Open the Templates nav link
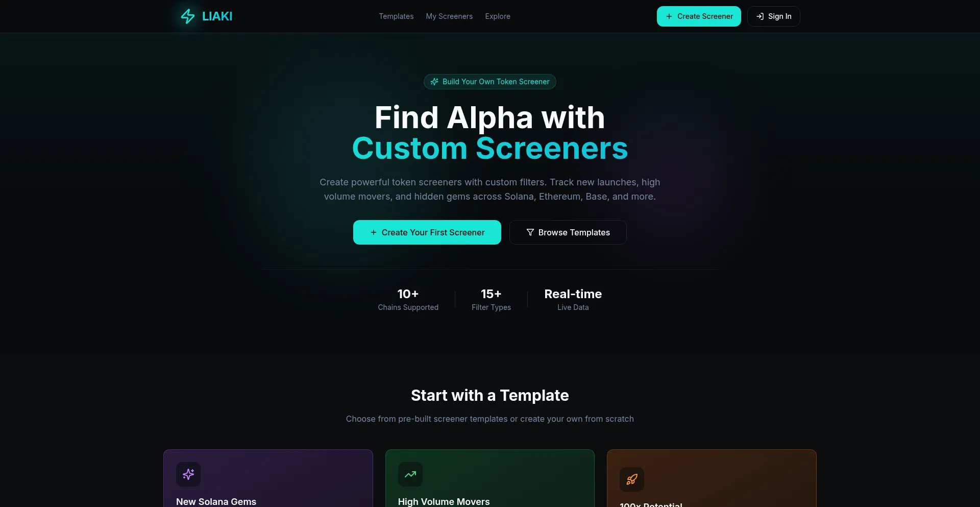980x507 pixels. tap(396, 16)
